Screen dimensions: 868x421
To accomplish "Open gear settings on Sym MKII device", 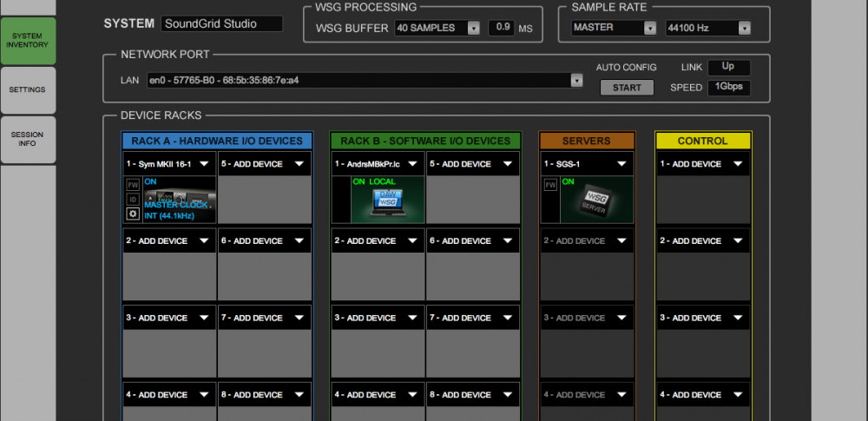I will [132, 214].
